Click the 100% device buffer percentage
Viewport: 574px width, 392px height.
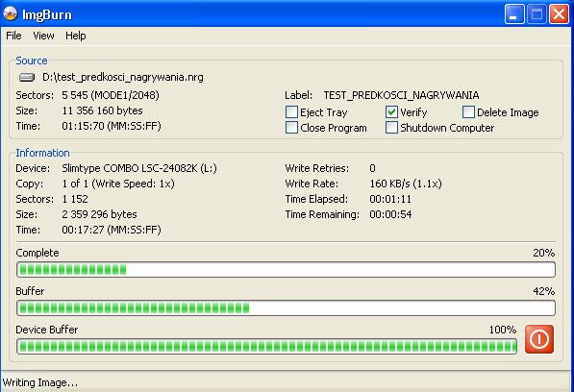click(x=503, y=330)
